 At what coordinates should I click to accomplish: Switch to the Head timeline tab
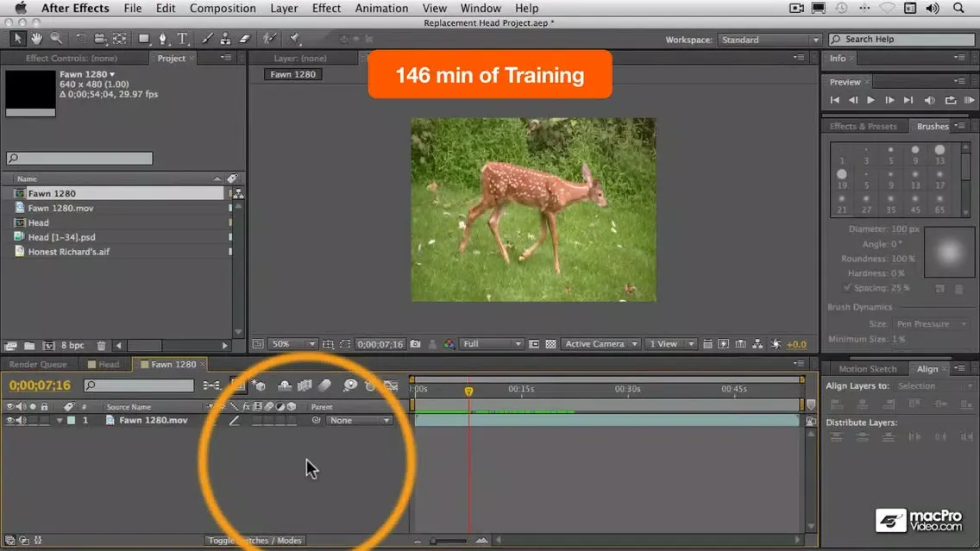[x=104, y=364]
